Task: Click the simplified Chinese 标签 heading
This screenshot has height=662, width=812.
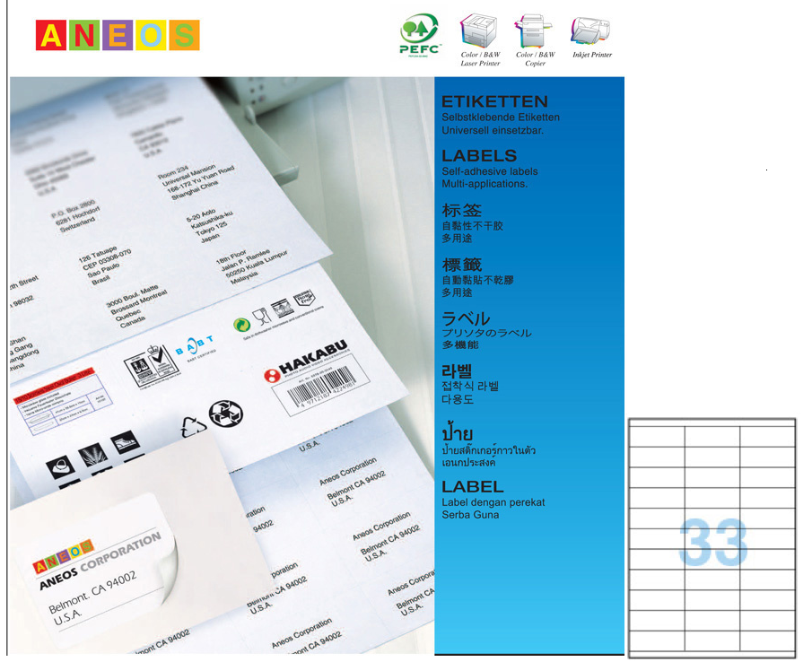Action: point(461,210)
